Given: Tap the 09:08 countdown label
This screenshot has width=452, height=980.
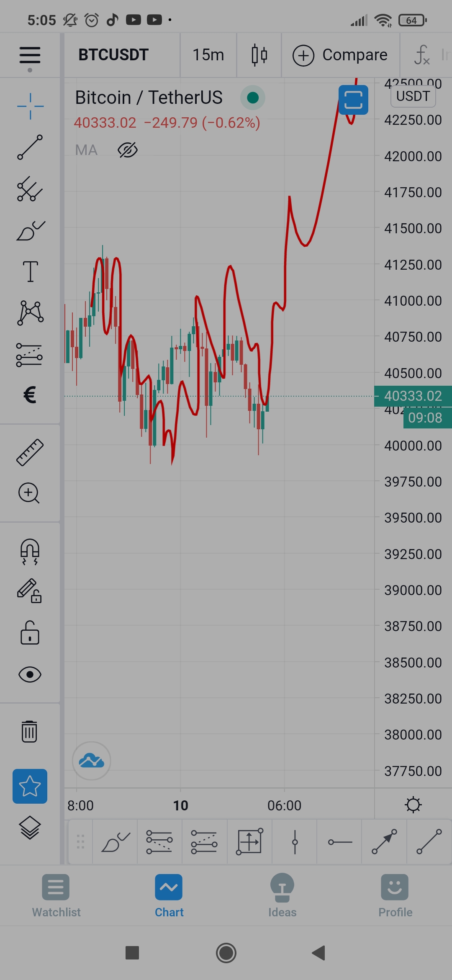Looking at the screenshot, I should tap(427, 418).
